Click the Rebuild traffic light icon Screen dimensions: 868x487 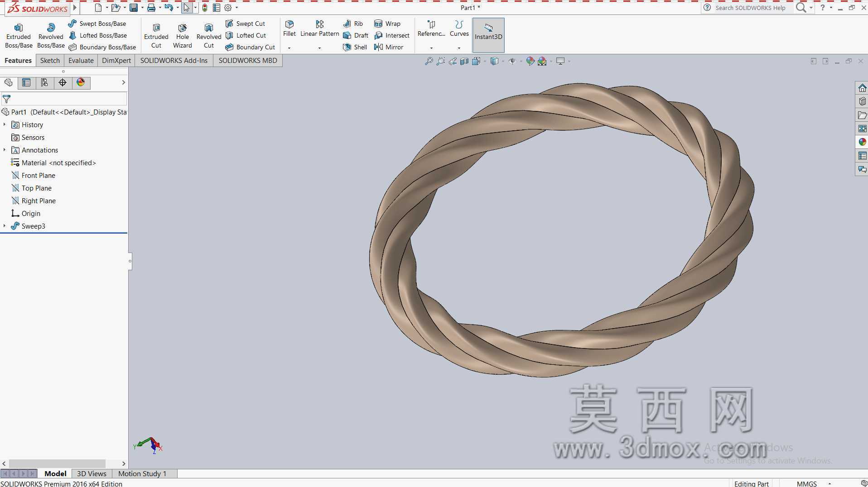tap(205, 8)
